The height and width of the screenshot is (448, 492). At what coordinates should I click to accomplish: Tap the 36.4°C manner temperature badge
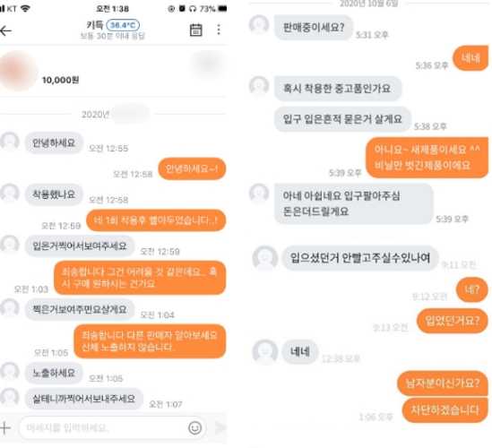click(x=123, y=25)
